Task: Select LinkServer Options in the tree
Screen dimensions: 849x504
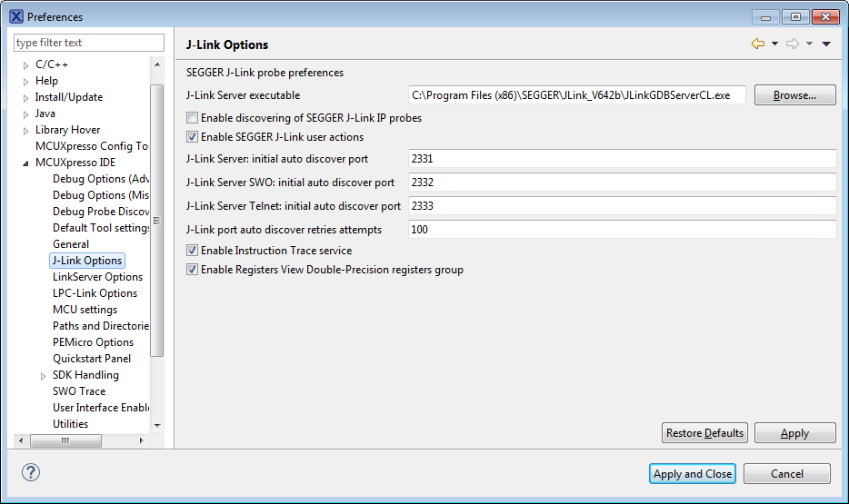Action: tap(97, 277)
